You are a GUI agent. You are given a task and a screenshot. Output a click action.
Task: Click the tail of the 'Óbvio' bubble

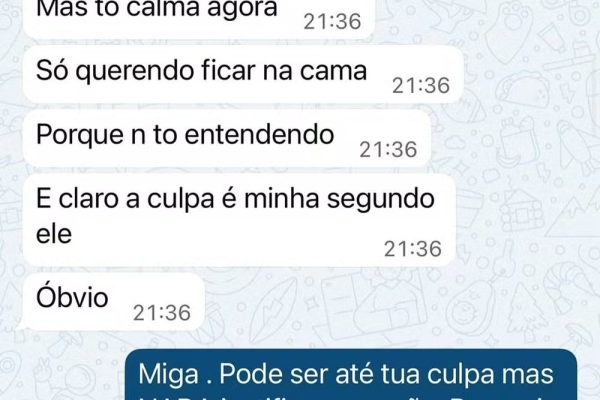tap(22, 325)
